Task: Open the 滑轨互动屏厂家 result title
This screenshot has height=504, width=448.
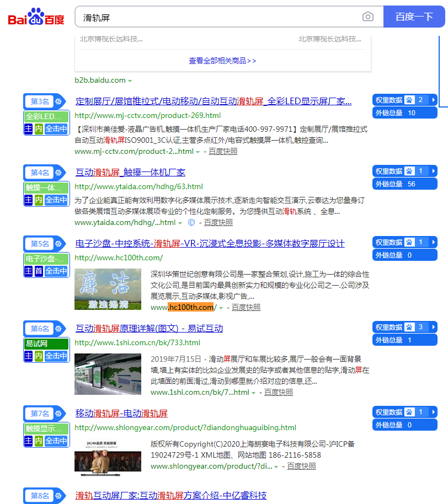Action: coord(171,496)
